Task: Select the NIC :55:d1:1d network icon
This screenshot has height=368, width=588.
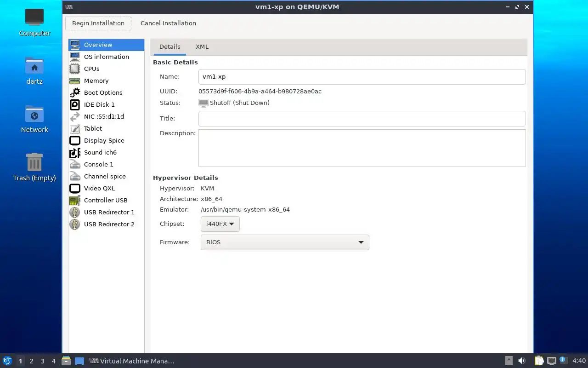Action: pyautogui.click(x=75, y=116)
